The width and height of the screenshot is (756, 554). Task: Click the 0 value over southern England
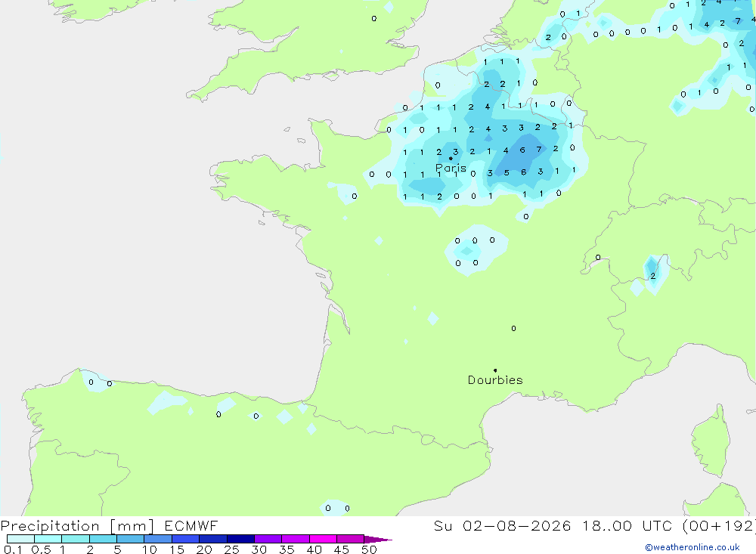click(x=374, y=19)
